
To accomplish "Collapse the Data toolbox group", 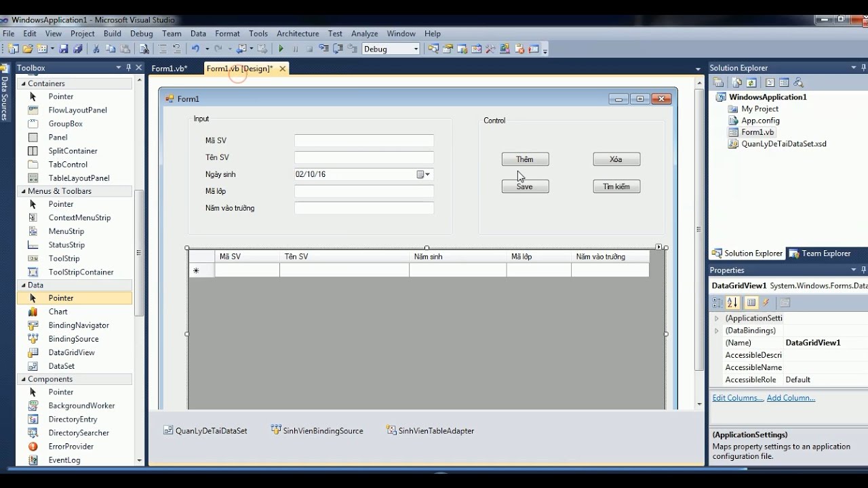I will point(23,285).
